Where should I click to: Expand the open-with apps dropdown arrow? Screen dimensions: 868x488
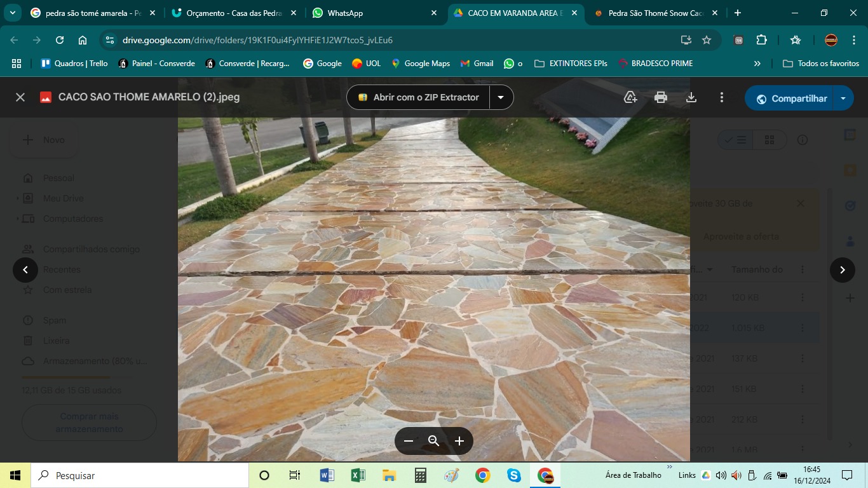pos(501,97)
